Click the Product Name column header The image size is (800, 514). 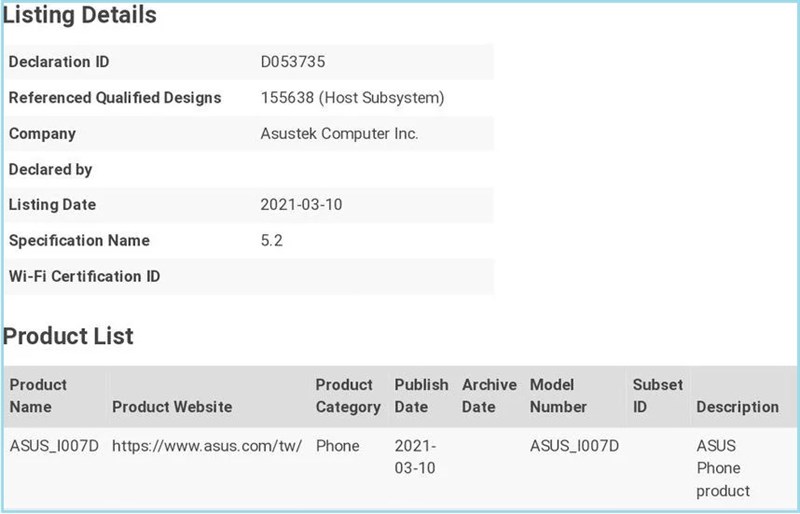click(x=38, y=396)
